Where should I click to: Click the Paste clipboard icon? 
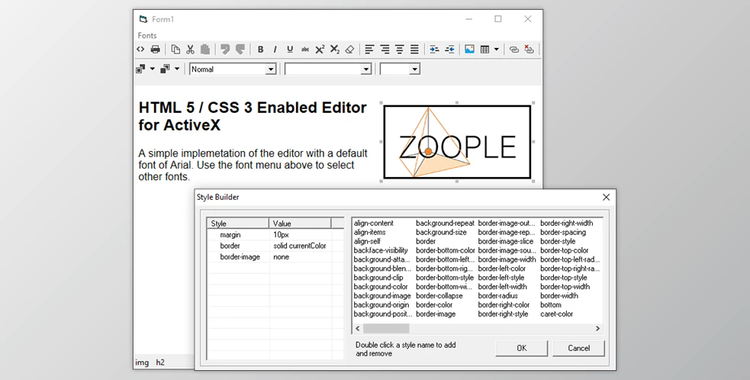(x=205, y=49)
